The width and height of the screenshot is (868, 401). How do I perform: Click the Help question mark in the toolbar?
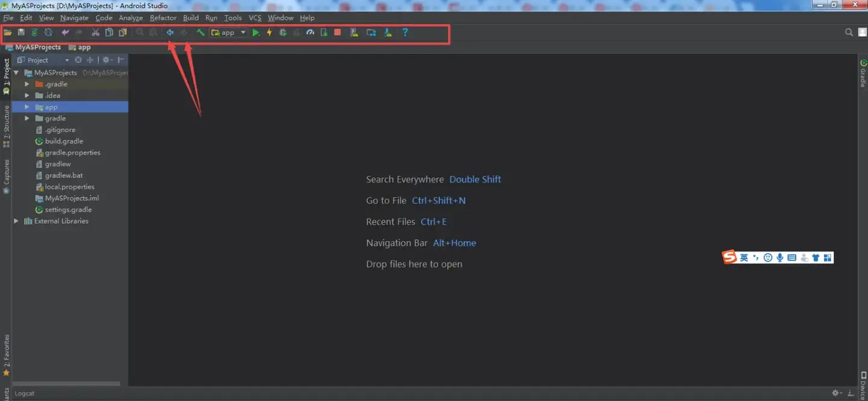coord(405,33)
